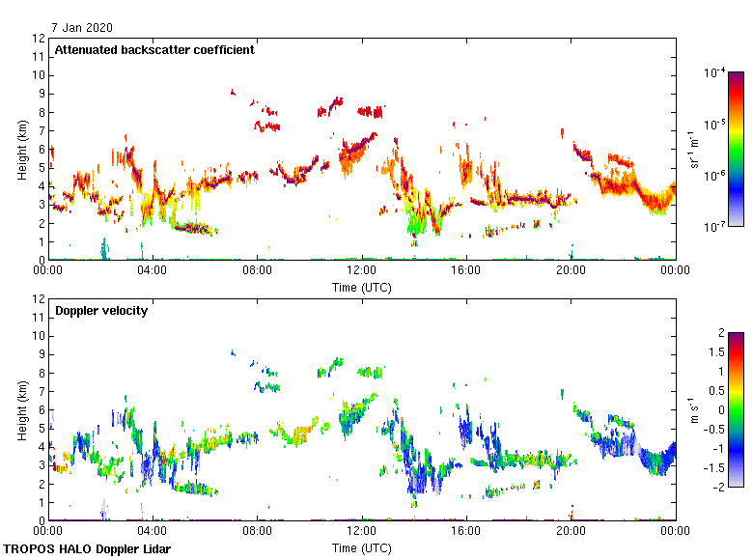
Task: Click the 10⁻⁷ label on the backscatter color bar
Action: 714,228
